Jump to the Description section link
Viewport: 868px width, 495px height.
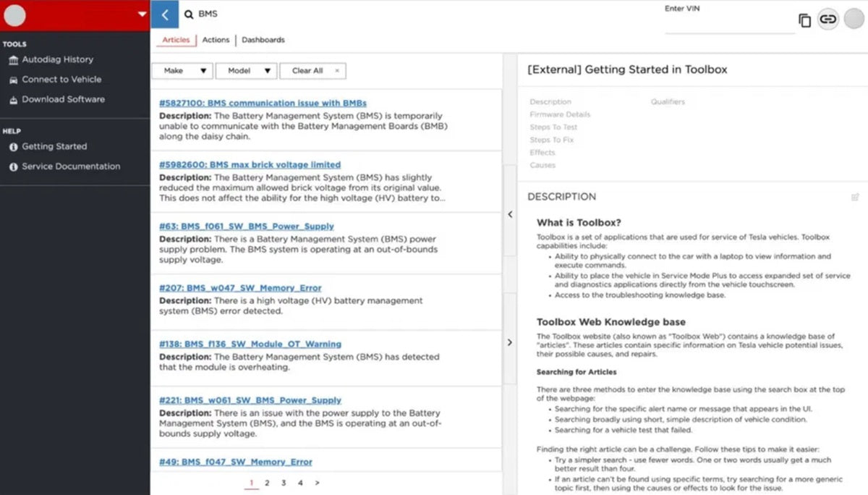point(550,102)
